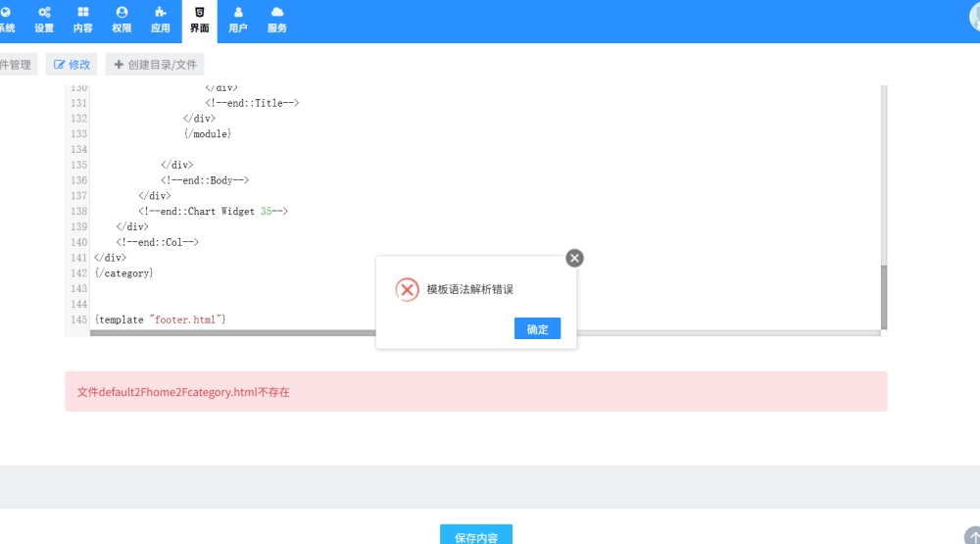Click the code editor vertical scrollbar

pyautogui.click(x=883, y=294)
